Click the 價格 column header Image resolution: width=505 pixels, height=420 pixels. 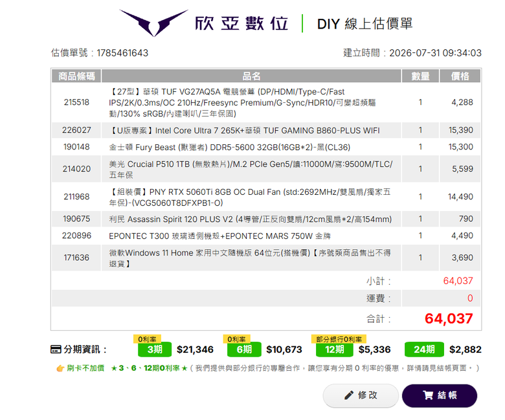(460, 76)
